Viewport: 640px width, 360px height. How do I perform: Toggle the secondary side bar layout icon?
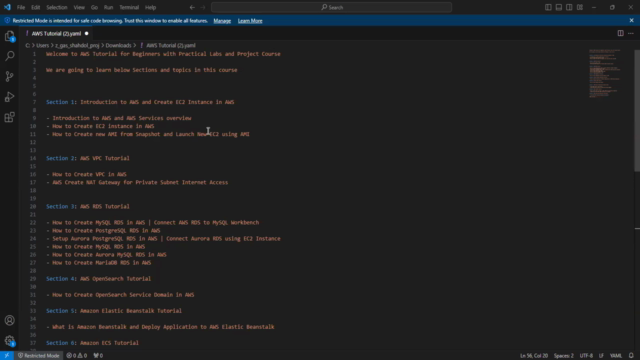[569, 7]
